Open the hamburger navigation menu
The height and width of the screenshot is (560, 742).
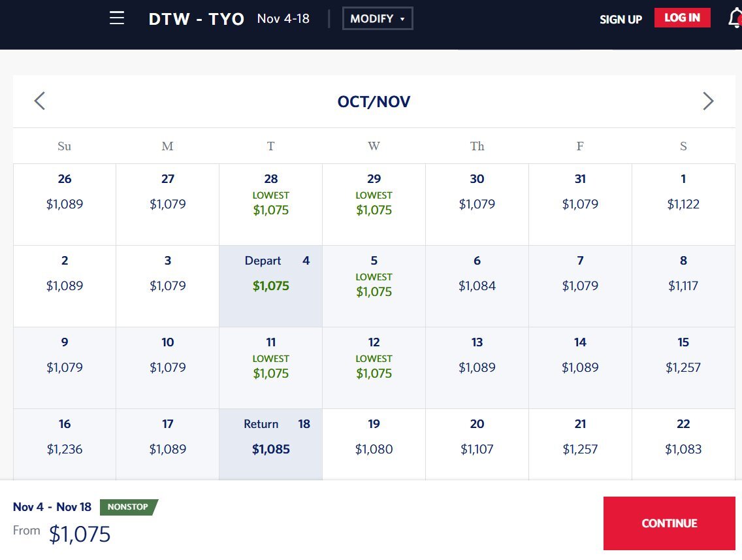117,18
